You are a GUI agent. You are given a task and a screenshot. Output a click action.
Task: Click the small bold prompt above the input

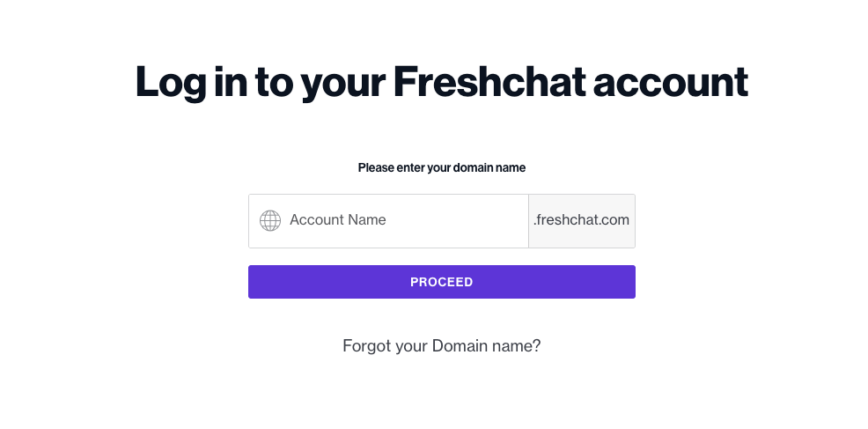tap(441, 167)
